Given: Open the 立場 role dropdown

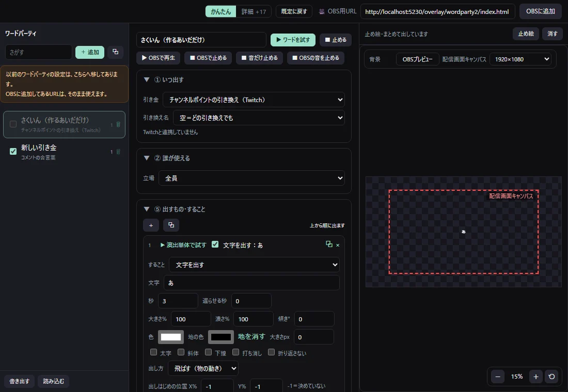Looking at the screenshot, I should coord(251,178).
